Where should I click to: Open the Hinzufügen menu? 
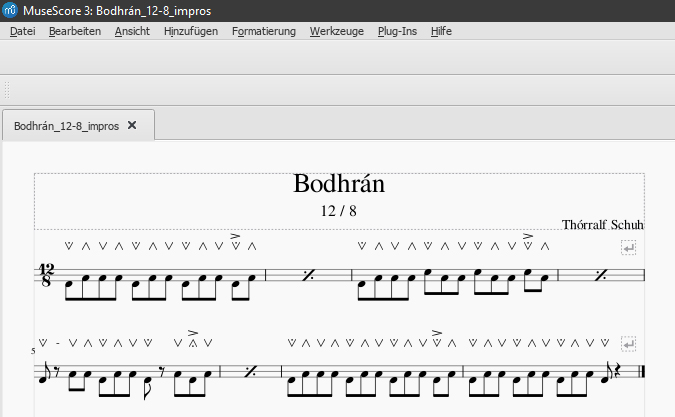(x=190, y=31)
